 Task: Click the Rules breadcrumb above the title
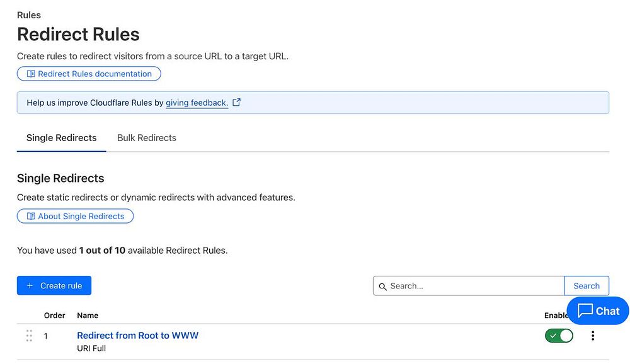point(29,15)
